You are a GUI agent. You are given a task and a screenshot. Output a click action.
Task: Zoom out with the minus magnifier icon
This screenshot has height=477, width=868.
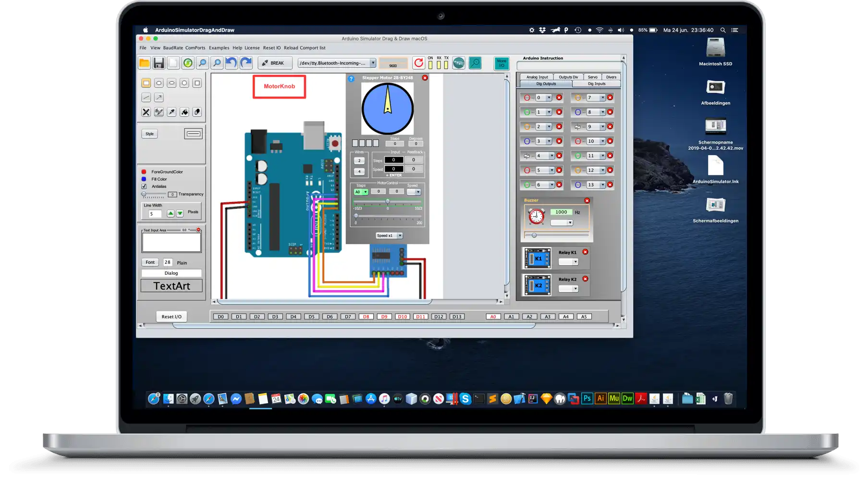(x=202, y=63)
